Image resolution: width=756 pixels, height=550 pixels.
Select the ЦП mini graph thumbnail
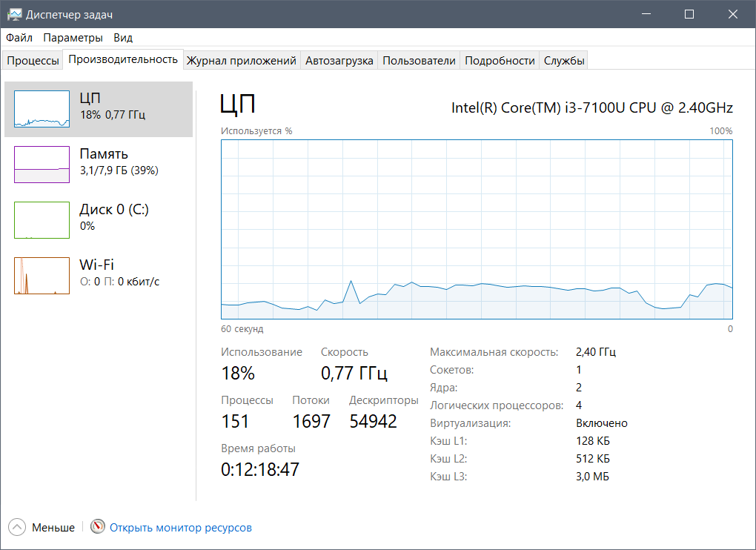point(42,109)
